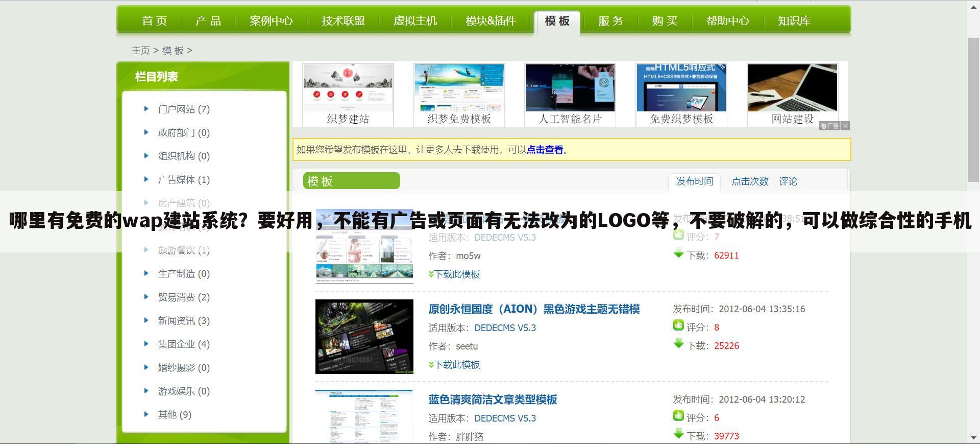Open category 贸易消费 (2)
The height and width of the screenshot is (444, 980).
[x=184, y=297]
